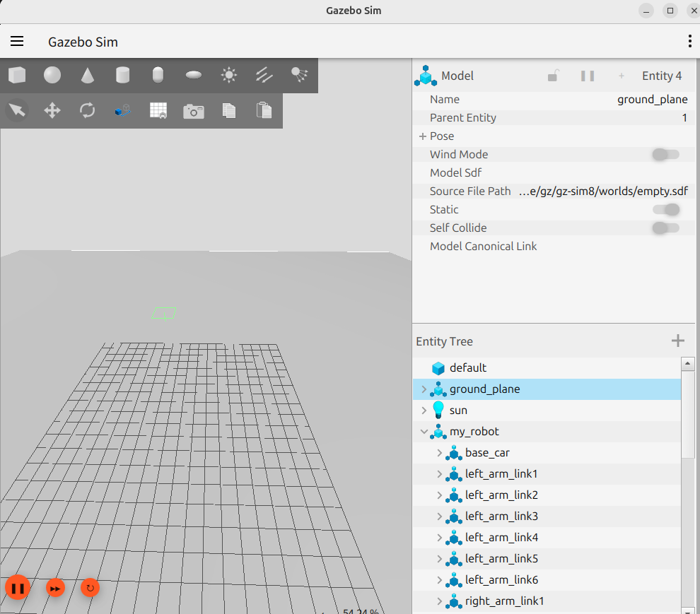Click the entity tree scroll up arrow
This screenshot has height=614, width=700.
click(x=687, y=364)
